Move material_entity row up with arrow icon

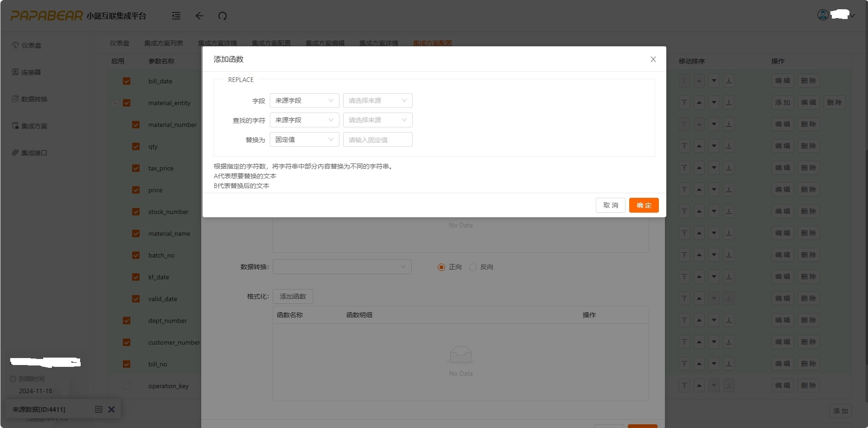click(x=699, y=103)
